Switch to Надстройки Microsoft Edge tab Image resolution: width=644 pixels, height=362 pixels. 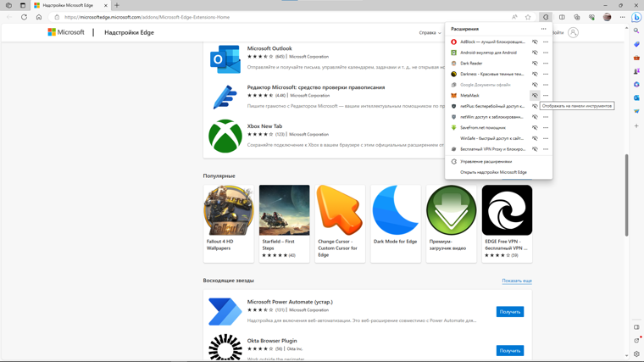[x=70, y=5]
